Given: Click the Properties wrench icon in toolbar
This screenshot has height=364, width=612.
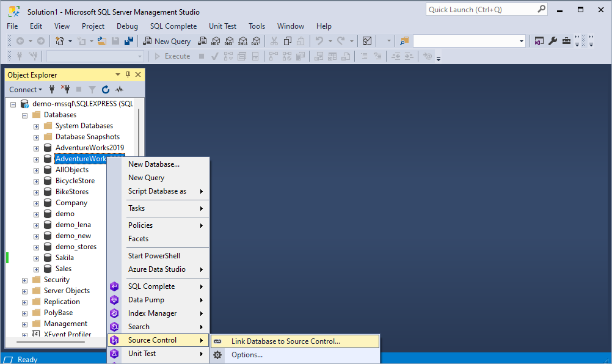Looking at the screenshot, I should [553, 41].
